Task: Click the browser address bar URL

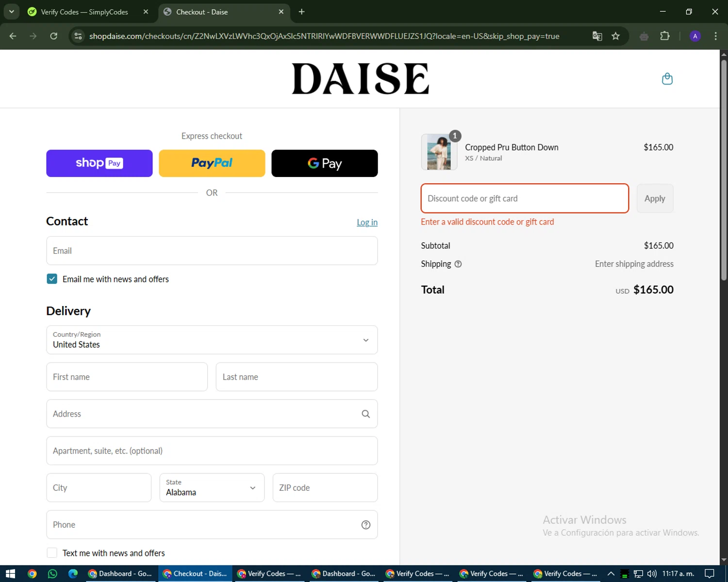Action: pos(324,36)
